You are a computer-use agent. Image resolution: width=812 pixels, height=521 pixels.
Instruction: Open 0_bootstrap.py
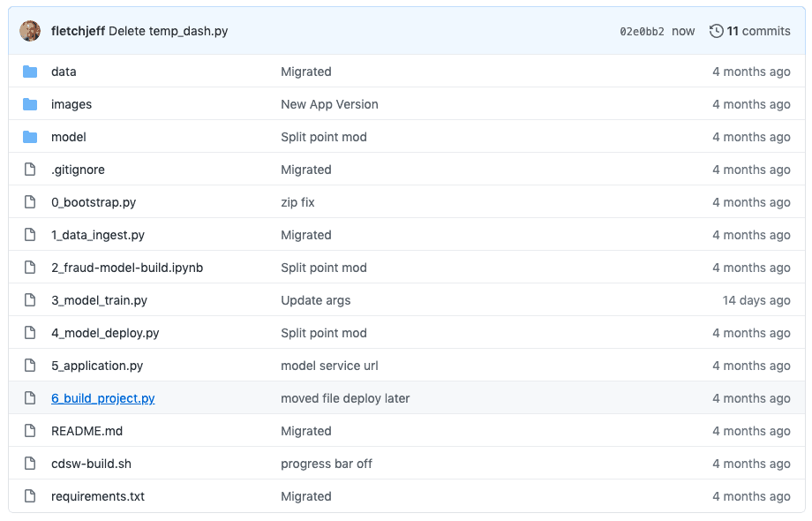tap(93, 202)
